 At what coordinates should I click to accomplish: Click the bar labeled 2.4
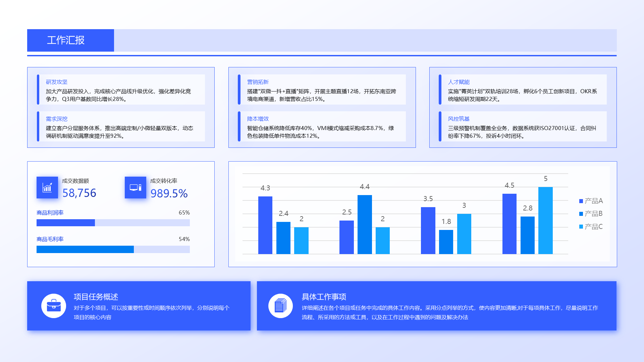283,238
